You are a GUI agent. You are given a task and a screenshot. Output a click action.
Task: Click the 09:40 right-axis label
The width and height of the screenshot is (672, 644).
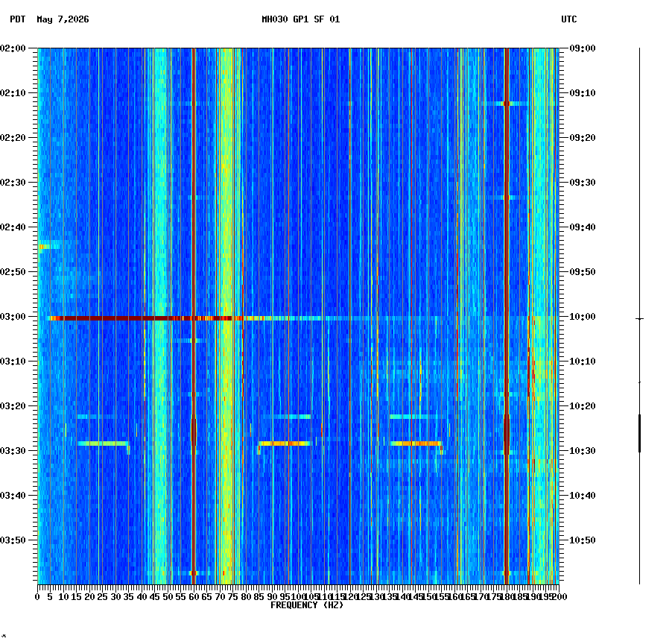[583, 227]
